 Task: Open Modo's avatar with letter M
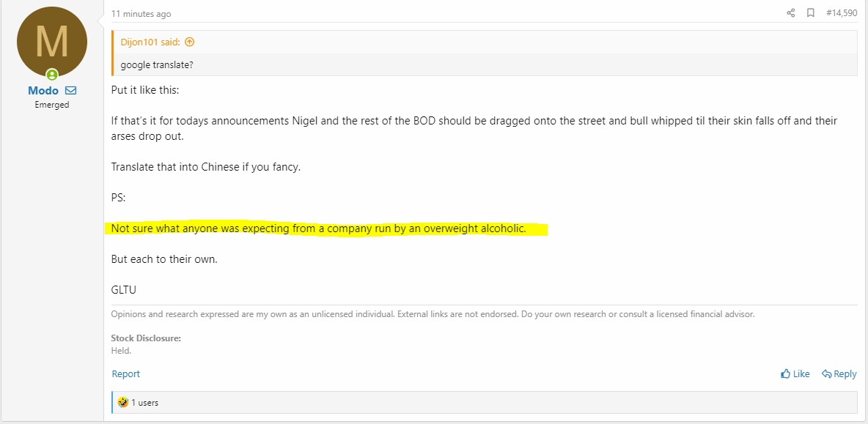click(52, 42)
